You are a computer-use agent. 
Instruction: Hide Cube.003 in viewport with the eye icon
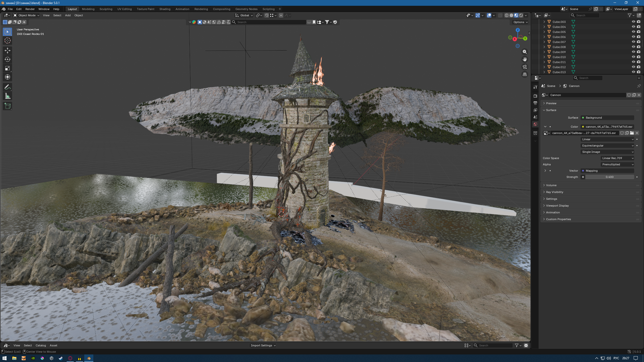click(633, 22)
